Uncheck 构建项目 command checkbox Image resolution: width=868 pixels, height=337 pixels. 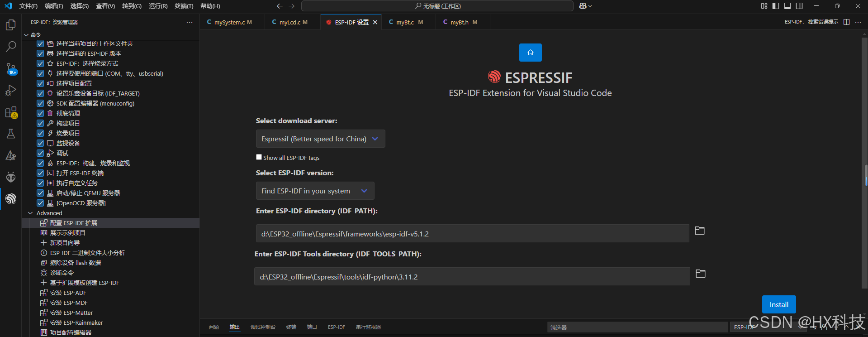40,123
